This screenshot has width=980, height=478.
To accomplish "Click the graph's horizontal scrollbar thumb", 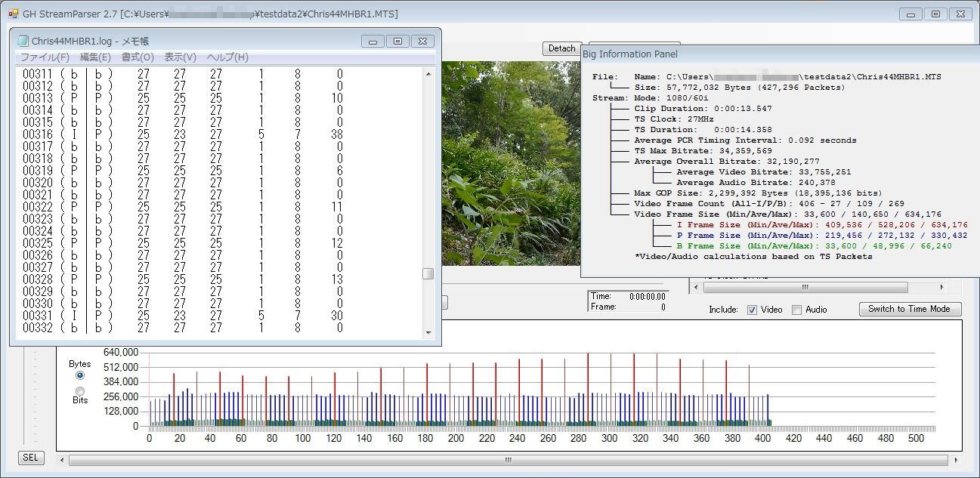I will pos(508,459).
